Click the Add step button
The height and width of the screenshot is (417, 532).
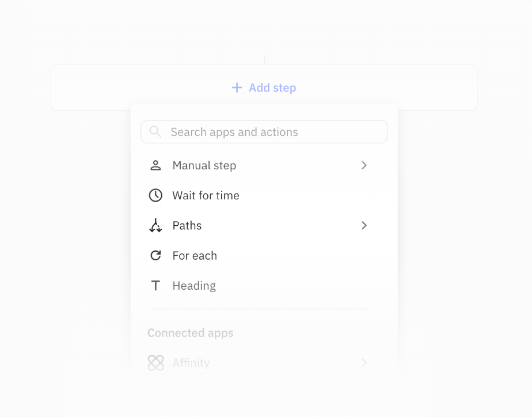[264, 88]
